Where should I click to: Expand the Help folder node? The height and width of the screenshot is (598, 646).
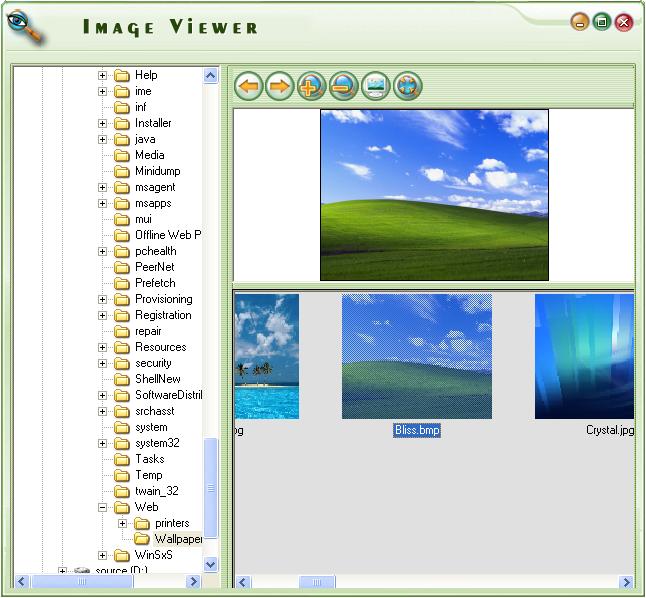(102, 75)
